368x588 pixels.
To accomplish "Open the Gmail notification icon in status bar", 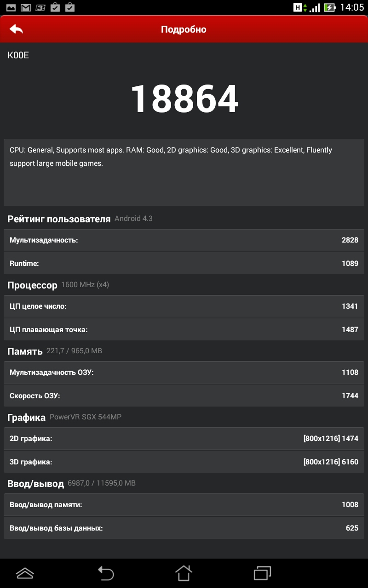I will pyautogui.click(x=26, y=7).
